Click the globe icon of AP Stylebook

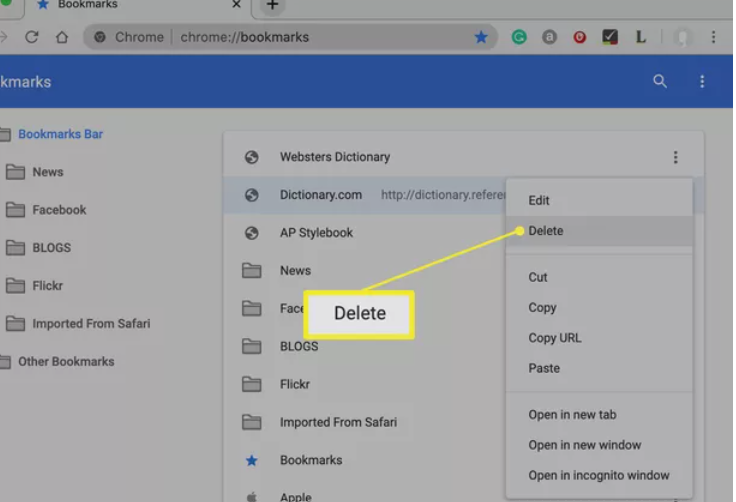252,233
